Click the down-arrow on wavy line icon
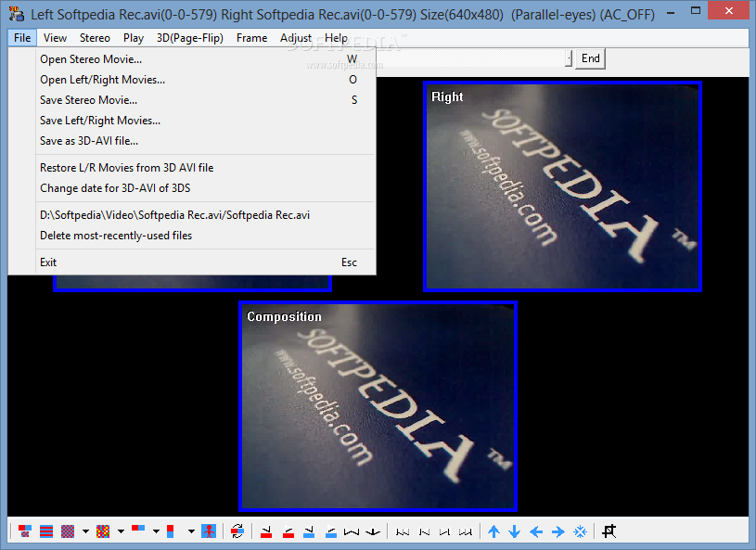This screenshot has height=550, width=756. [373, 531]
